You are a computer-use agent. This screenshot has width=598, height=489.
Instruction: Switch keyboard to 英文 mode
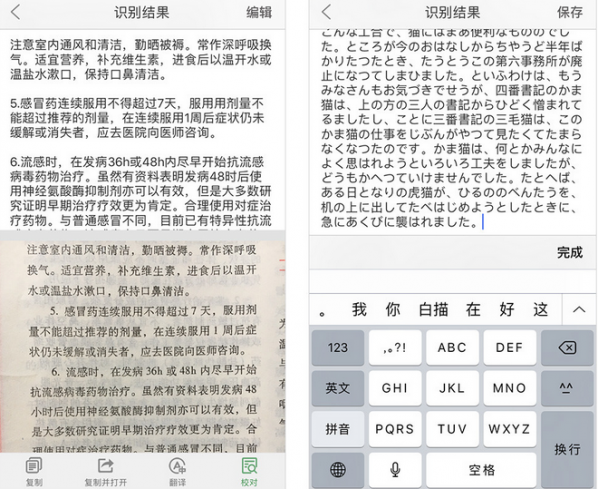338,388
